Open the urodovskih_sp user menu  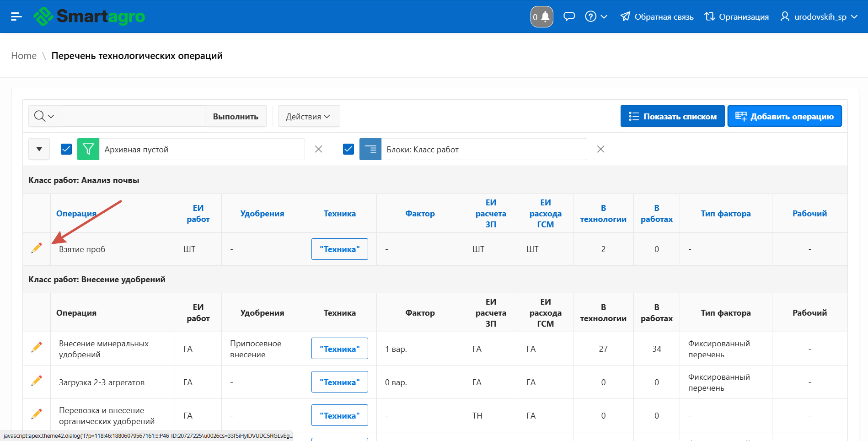pos(819,17)
